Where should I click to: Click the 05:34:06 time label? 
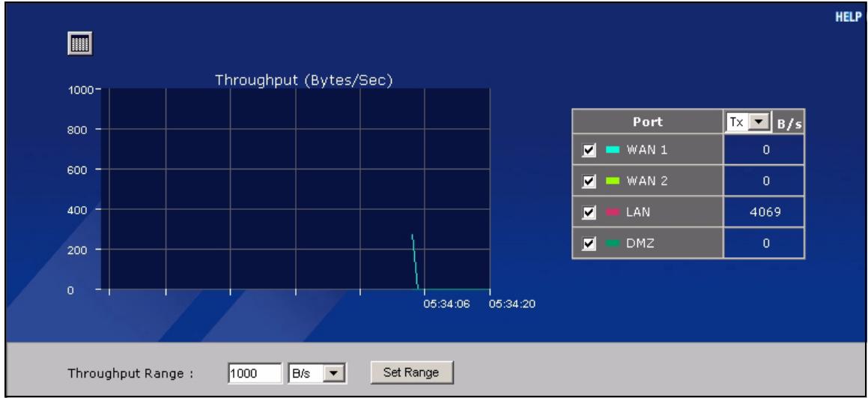tap(447, 304)
